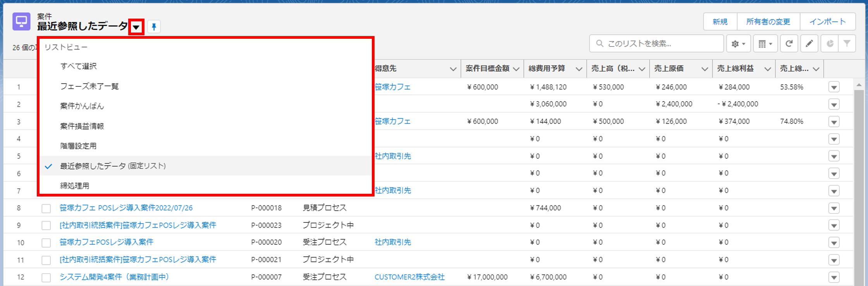The height and width of the screenshot is (286, 868).
Task: Click the 案件 object monitor icon
Action: [x=21, y=21]
